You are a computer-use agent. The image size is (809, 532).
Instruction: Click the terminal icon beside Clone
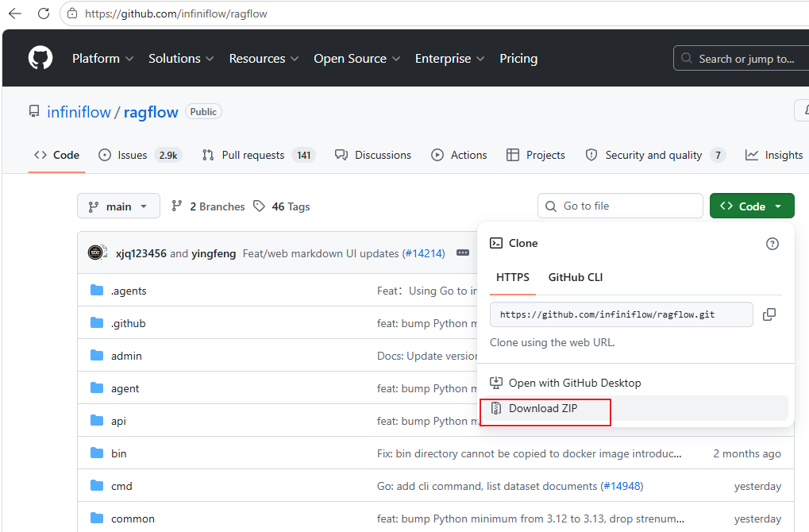click(496, 243)
